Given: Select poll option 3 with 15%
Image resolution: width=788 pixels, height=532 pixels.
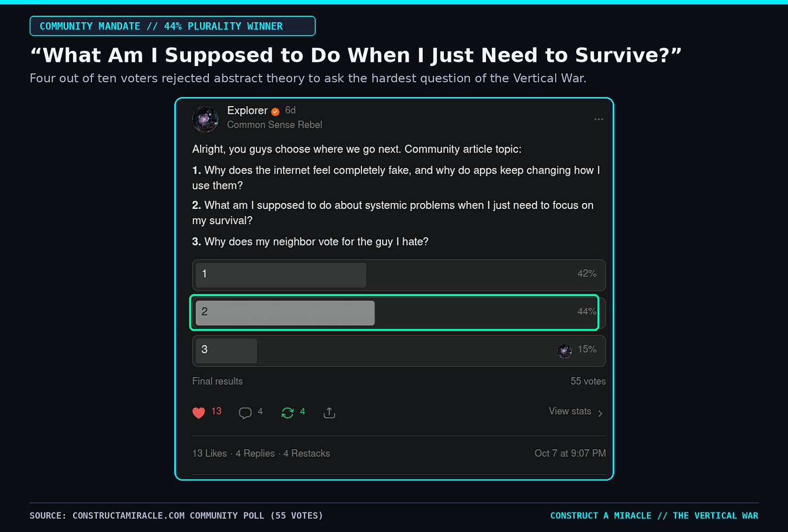Looking at the screenshot, I should tap(399, 351).
